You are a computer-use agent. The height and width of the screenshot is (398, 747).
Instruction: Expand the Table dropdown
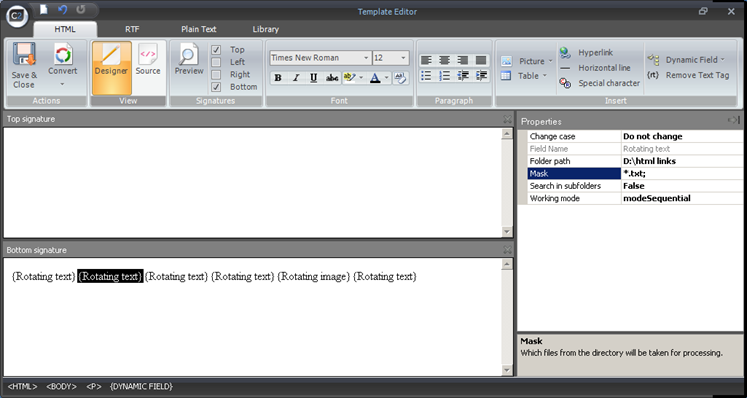(x=545, y=75)
